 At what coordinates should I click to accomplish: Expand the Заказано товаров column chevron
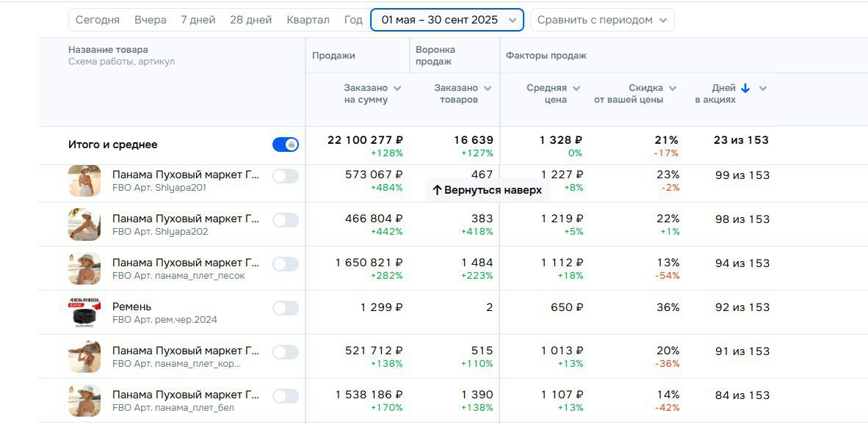488,89
